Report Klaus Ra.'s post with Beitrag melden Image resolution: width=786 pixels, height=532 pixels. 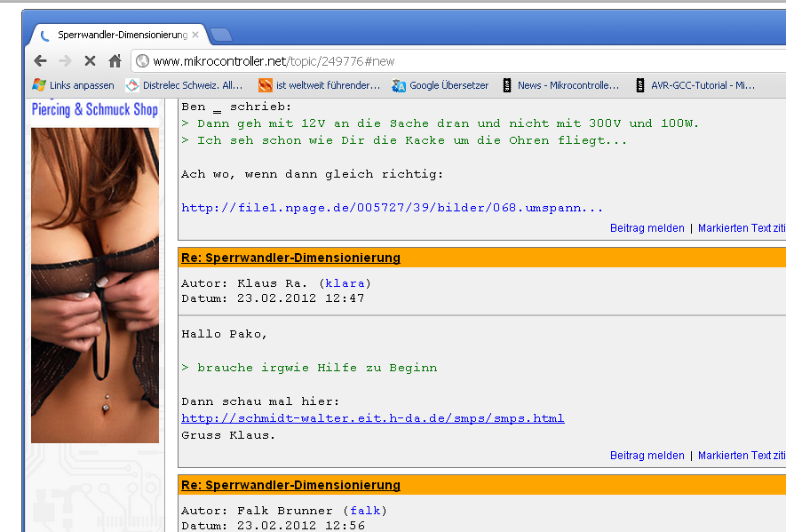[647, 456]
